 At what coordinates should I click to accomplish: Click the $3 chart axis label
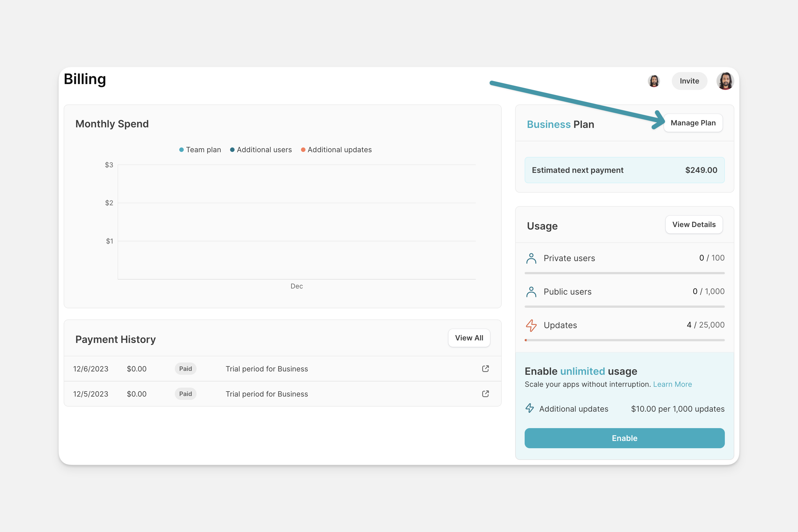pos(109,165)
